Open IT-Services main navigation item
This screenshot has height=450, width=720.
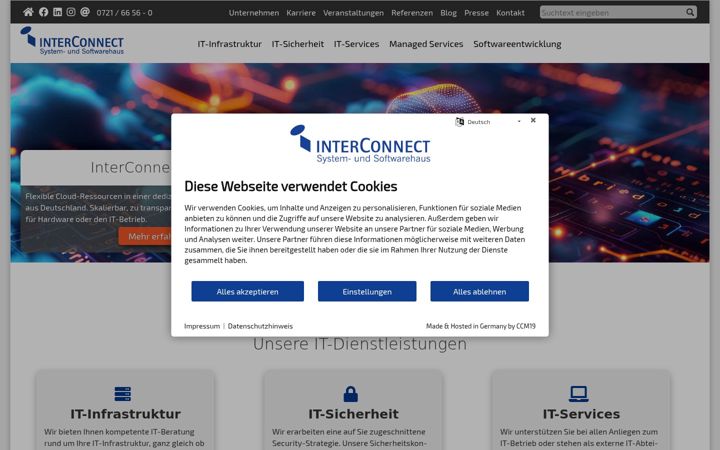[356, 44]
